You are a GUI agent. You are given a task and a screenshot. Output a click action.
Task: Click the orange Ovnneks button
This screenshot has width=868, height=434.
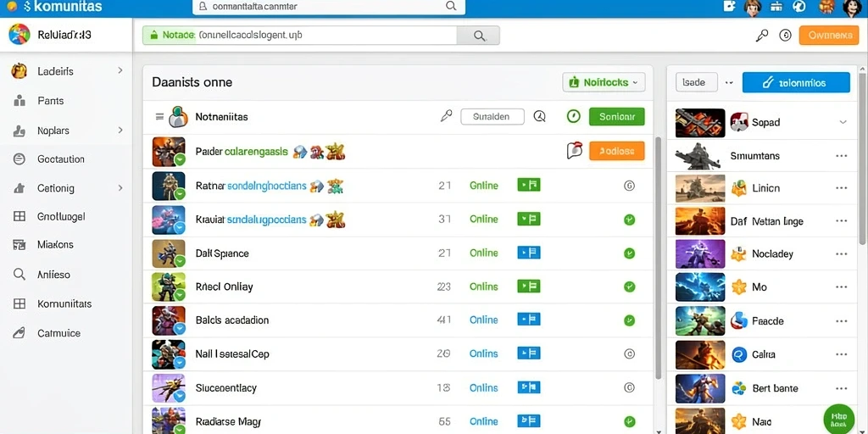(x=829, y=36)
